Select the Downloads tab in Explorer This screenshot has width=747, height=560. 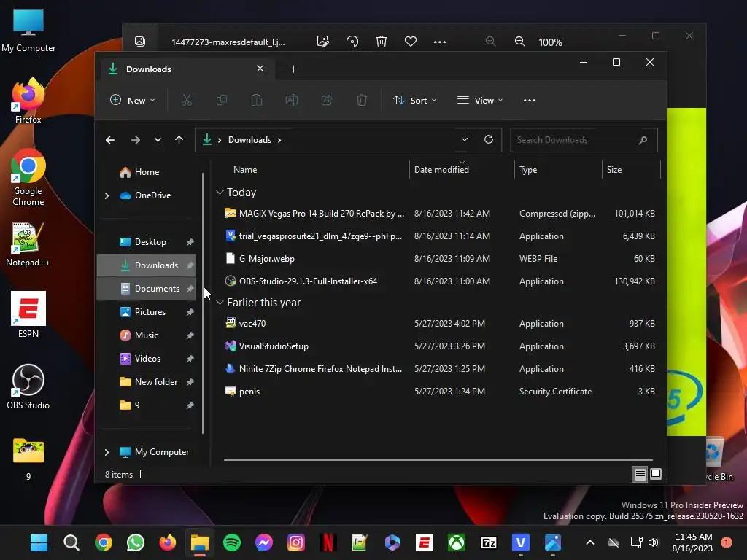coord(187,69)
